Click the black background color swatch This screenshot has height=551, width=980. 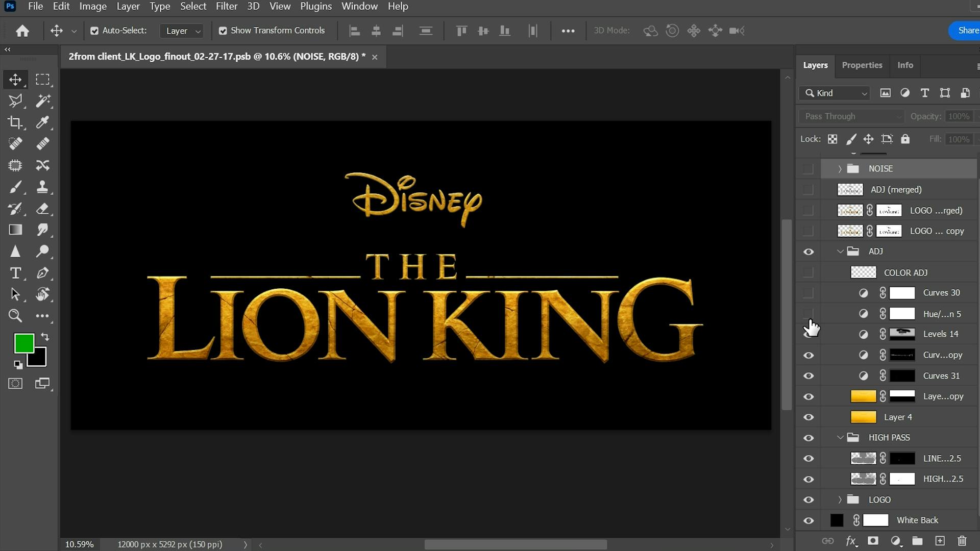(39, 359)
